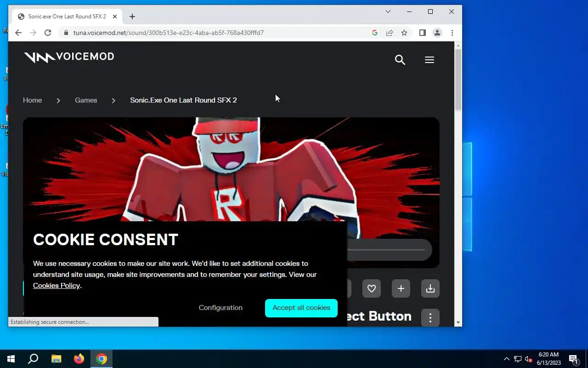Click the Voicemod logo
This screenshot has height=368, width=588.
[x=69, y=57]
